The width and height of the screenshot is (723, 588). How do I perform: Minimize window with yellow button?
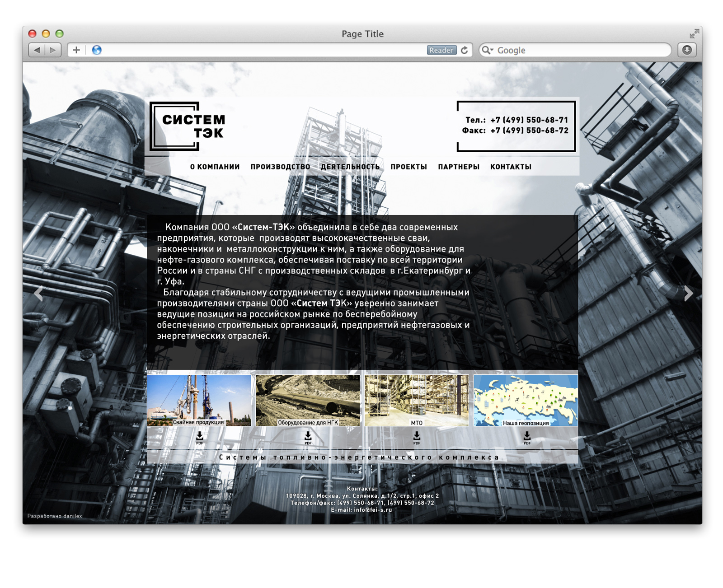click(x=46, y=33)
